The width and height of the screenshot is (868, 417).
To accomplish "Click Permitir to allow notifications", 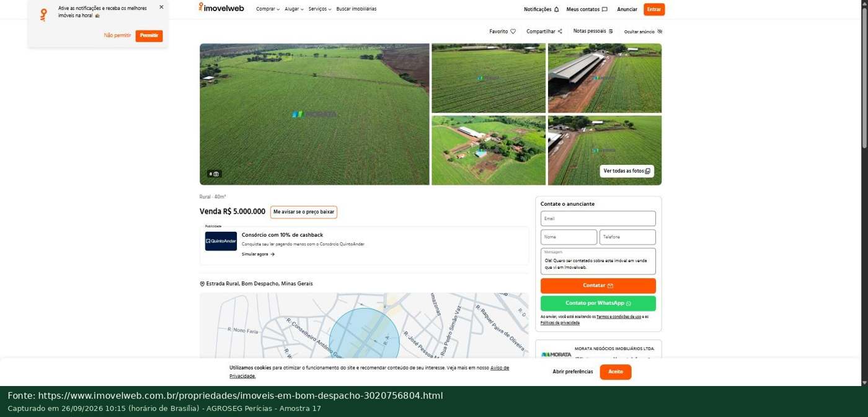I will pos(149,36).
